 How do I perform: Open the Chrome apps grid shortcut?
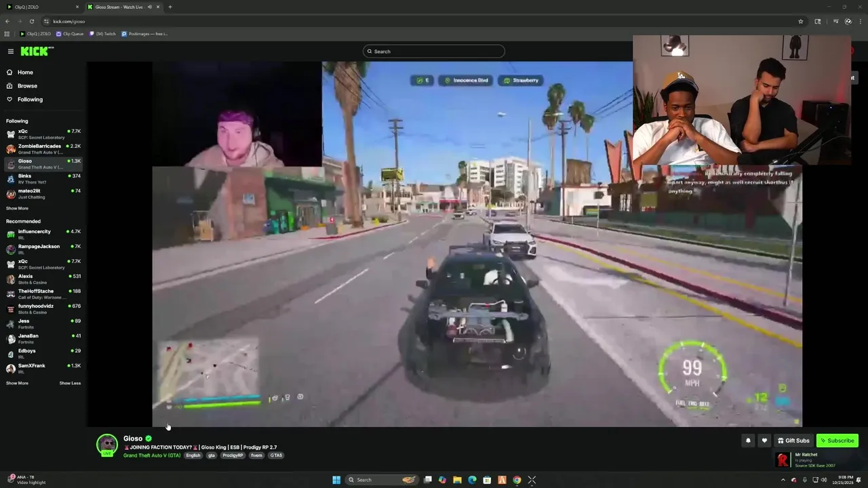pyautogui.click(x=7, y=34)
